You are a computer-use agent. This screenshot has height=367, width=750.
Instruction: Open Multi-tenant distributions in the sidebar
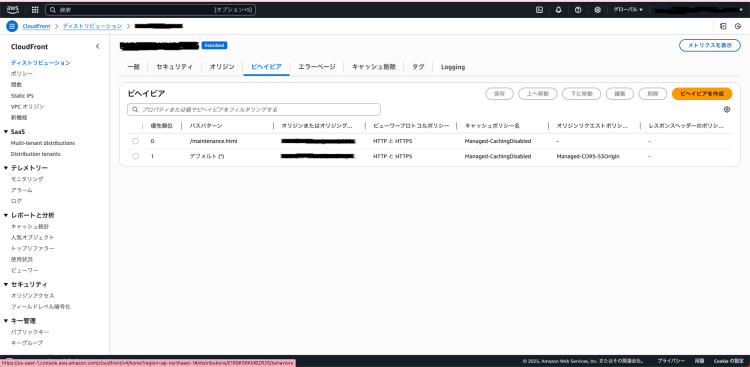pyautogui.click(x=43, y=143)
